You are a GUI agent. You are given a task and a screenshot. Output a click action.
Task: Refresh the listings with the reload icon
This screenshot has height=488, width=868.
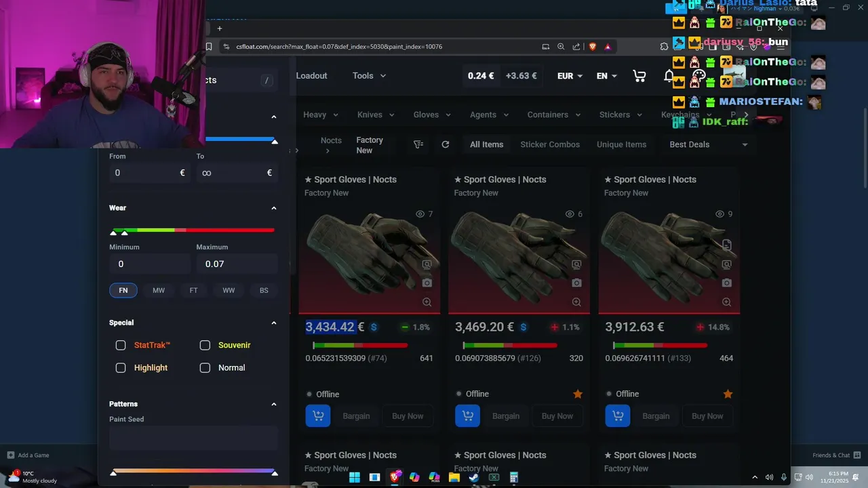(446, 144)
